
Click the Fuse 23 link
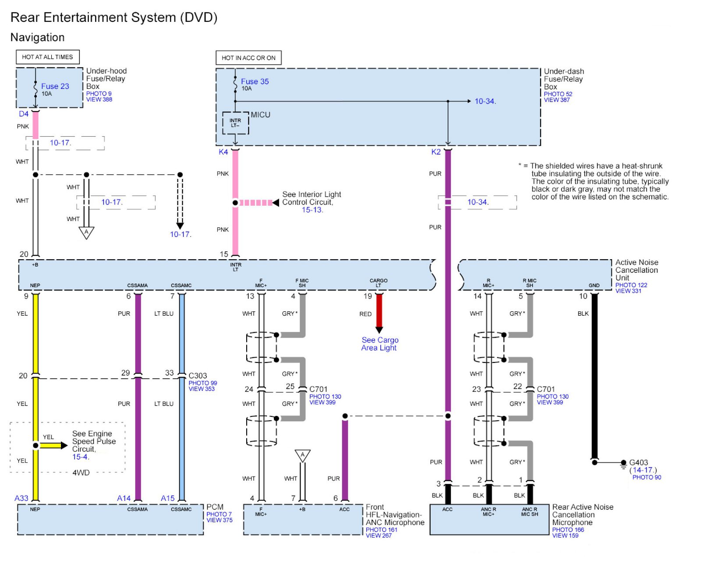[x=55, y=86]
